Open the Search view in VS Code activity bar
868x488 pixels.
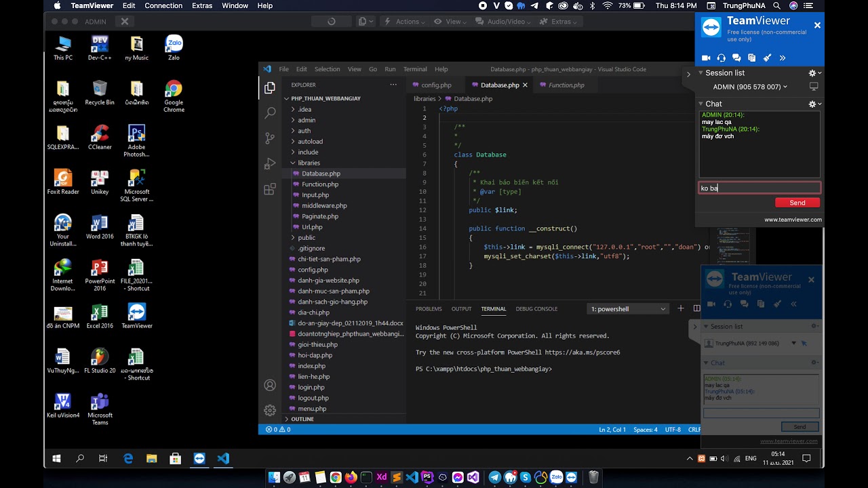[270, 113]
